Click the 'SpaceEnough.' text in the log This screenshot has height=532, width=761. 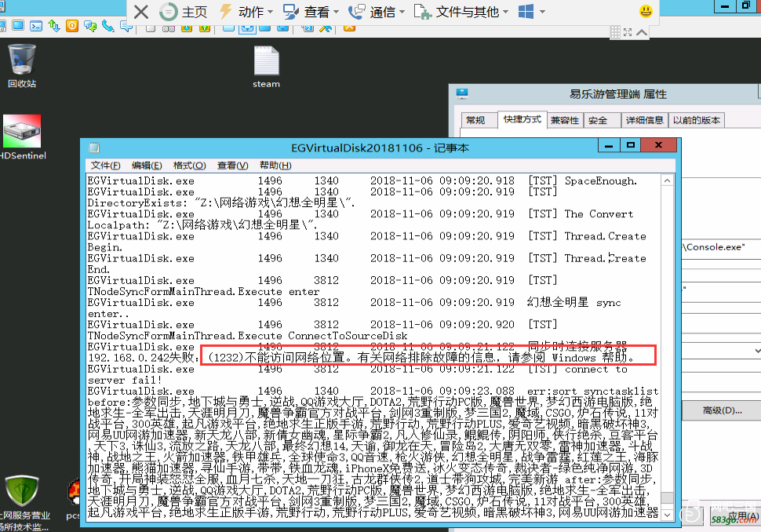point(601,181)
